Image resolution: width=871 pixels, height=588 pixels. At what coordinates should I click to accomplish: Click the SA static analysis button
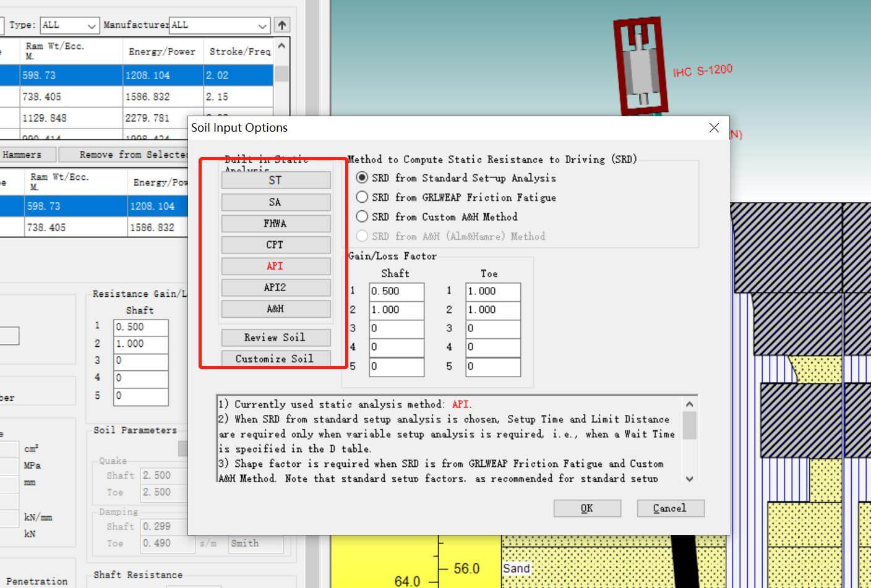275,202
